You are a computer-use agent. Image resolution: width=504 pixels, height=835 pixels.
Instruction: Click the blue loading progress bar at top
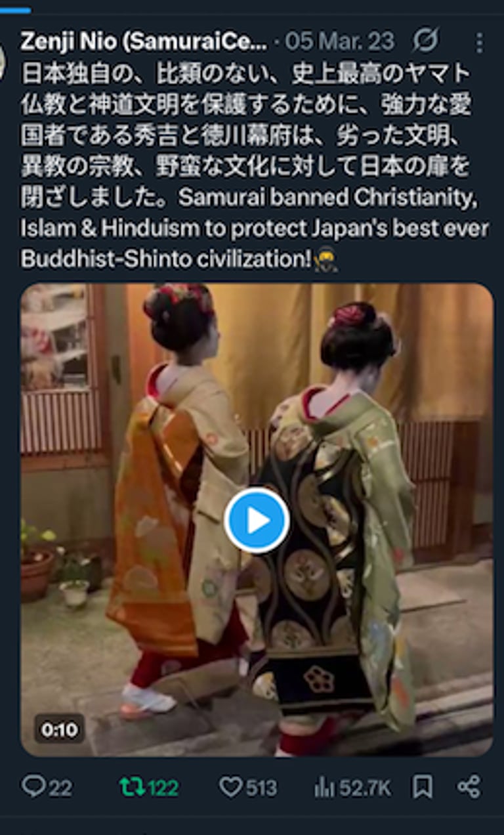point(15,10)
